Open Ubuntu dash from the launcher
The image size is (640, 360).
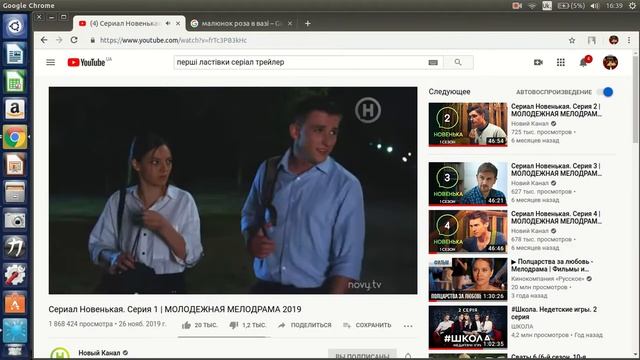pos(15,27)
